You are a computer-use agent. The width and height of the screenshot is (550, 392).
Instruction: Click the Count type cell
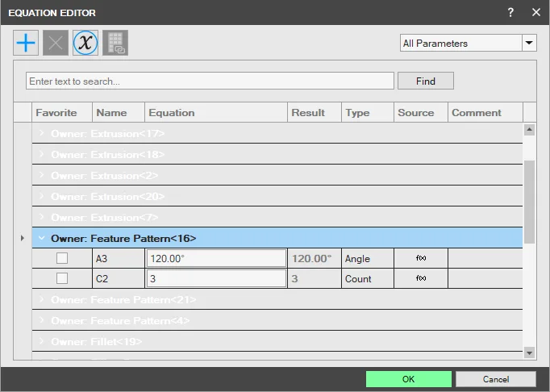pyautogui.click(x=368, y=278)
